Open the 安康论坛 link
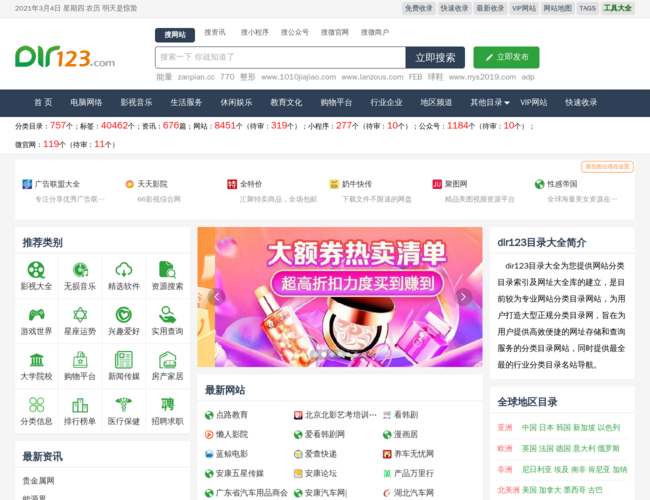Viewport: 650px width, 500px height. 321,473
